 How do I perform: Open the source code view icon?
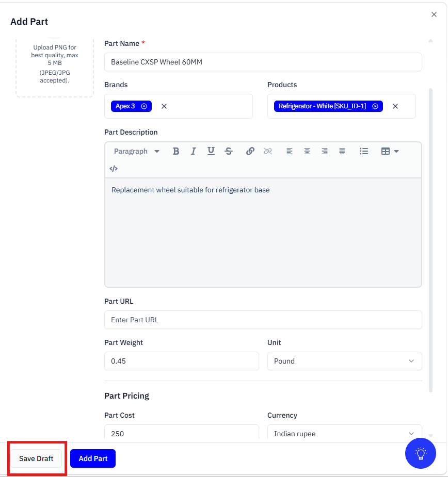(114, 169)
